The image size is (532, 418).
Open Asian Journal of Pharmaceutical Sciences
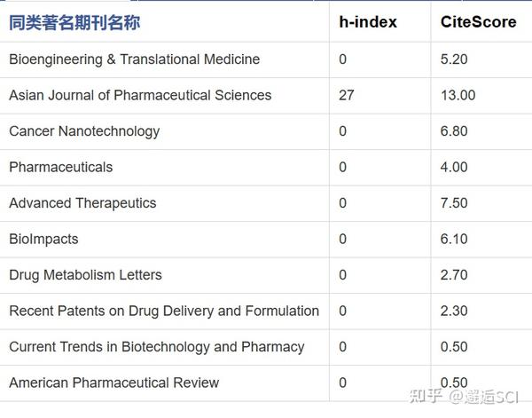pyautogui.click(x=140, y=95)
